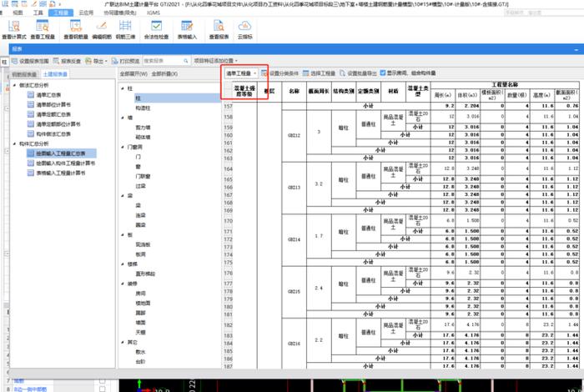The width and height of the screenshot is (584, 392).
Task: Toggle 显示房间、组合构件量 checkbox
Action: tap(383, 73)
